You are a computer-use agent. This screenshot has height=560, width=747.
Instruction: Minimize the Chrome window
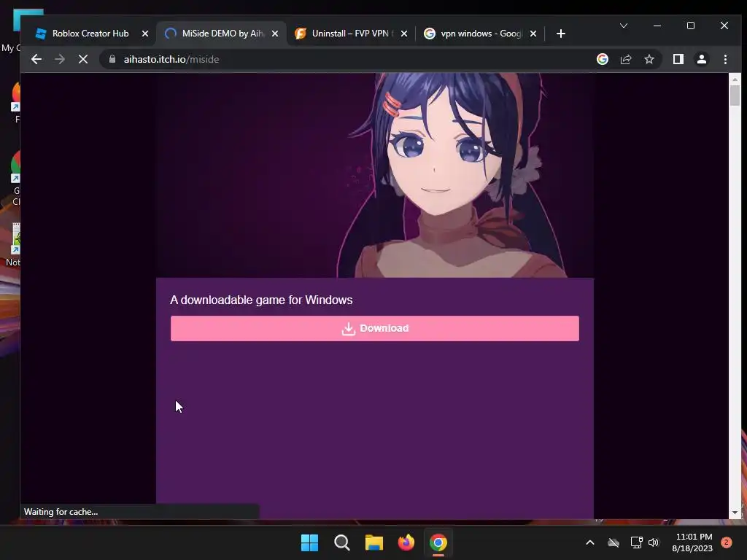click(657, 26)
